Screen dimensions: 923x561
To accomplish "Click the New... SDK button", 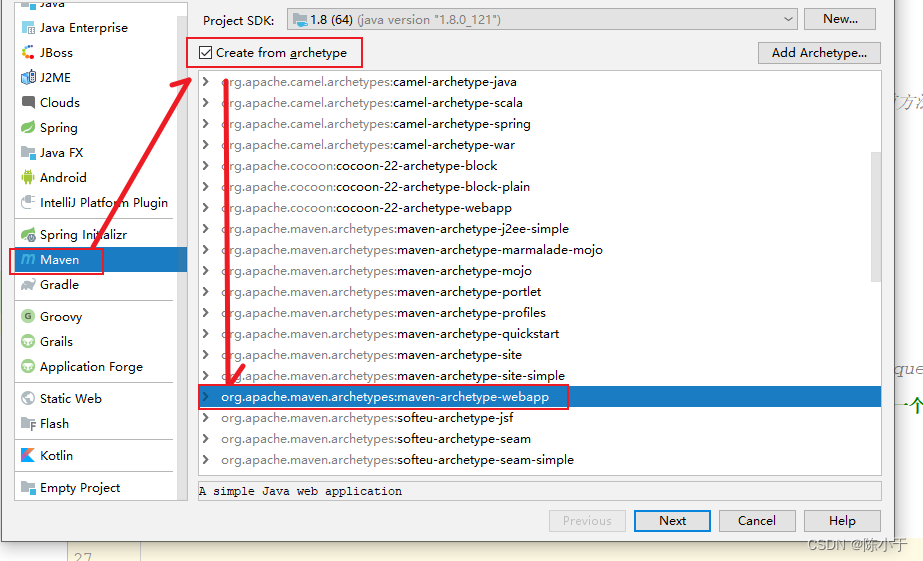I will (840, 19).
